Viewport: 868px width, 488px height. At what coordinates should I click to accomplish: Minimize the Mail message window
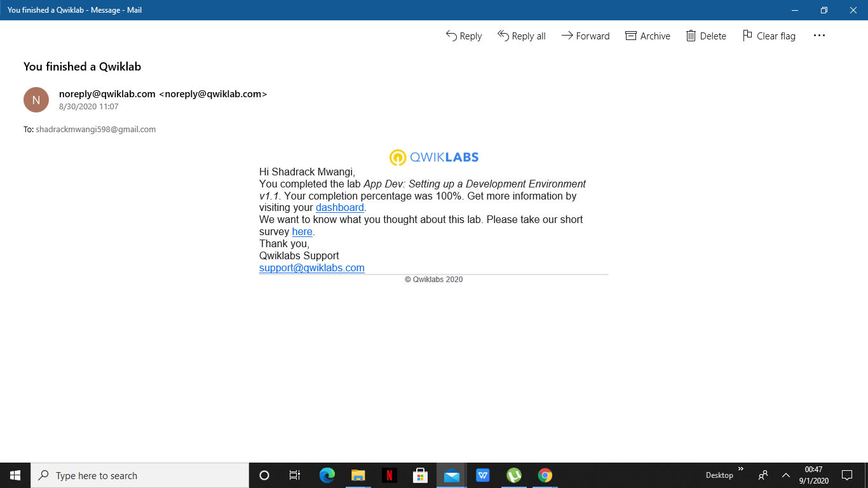pos(795,10)
